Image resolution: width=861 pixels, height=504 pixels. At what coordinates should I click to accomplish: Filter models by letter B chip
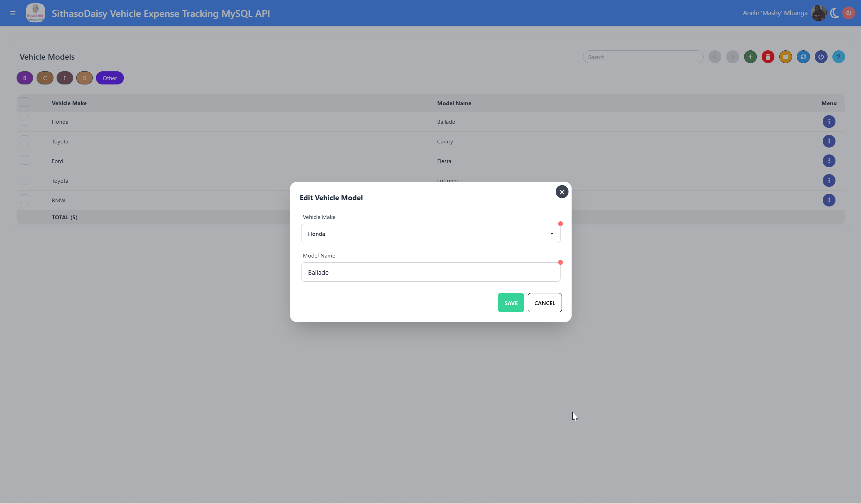[24, 78]
